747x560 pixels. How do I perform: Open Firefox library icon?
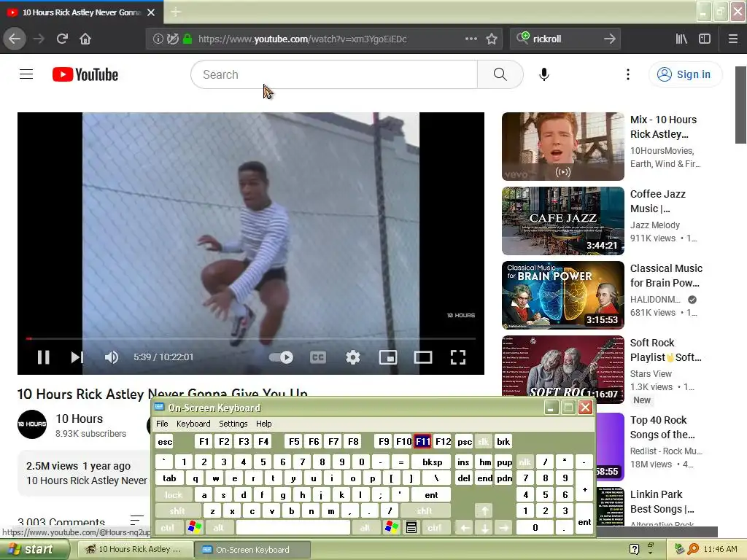pos(682,39)
